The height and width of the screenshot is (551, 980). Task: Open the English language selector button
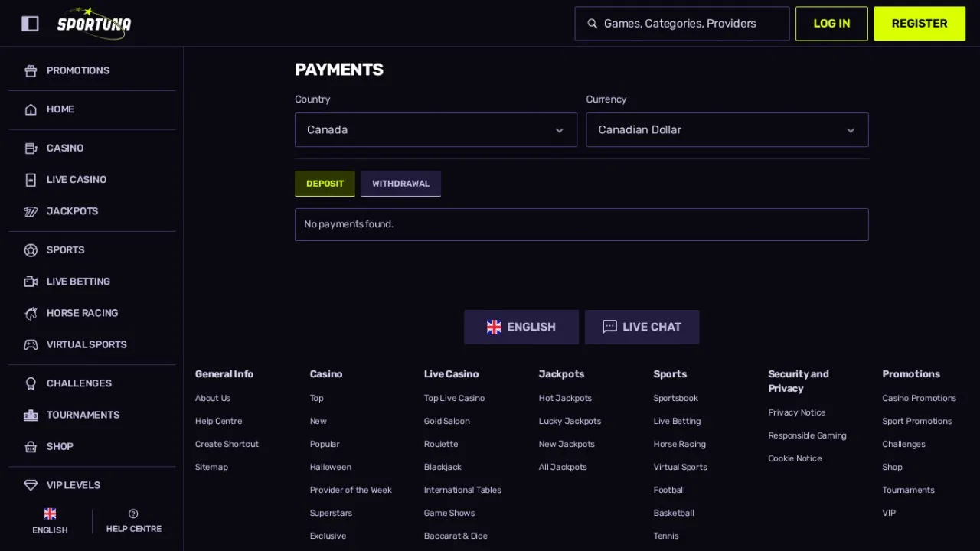(521, 327)
